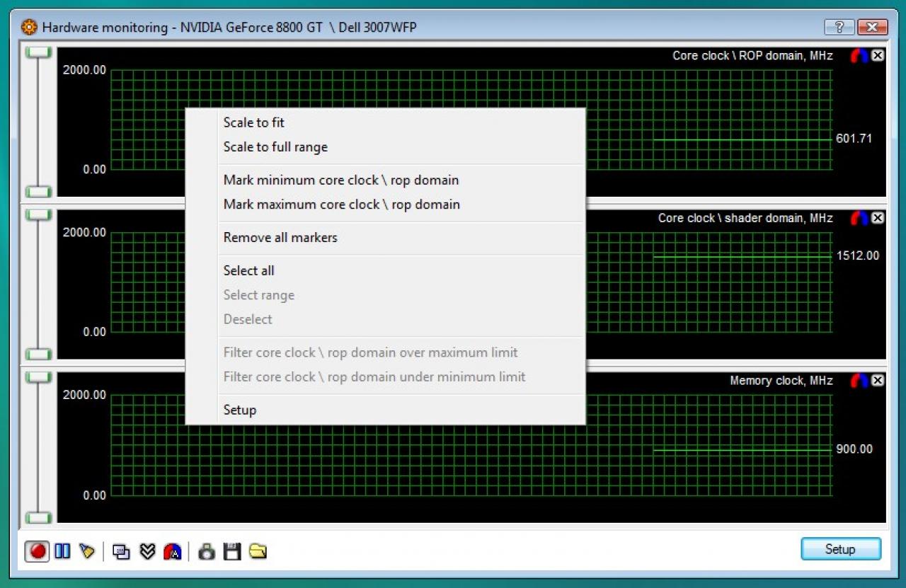Click the magnet icon on the Memory clock graph
906x588 pixels.
(x=859, y=381)
